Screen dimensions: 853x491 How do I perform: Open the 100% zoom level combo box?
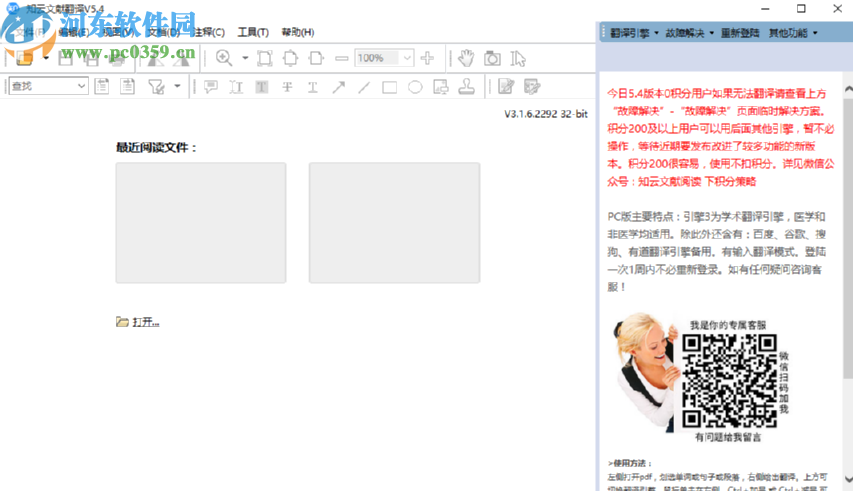[x=384, y=58]
